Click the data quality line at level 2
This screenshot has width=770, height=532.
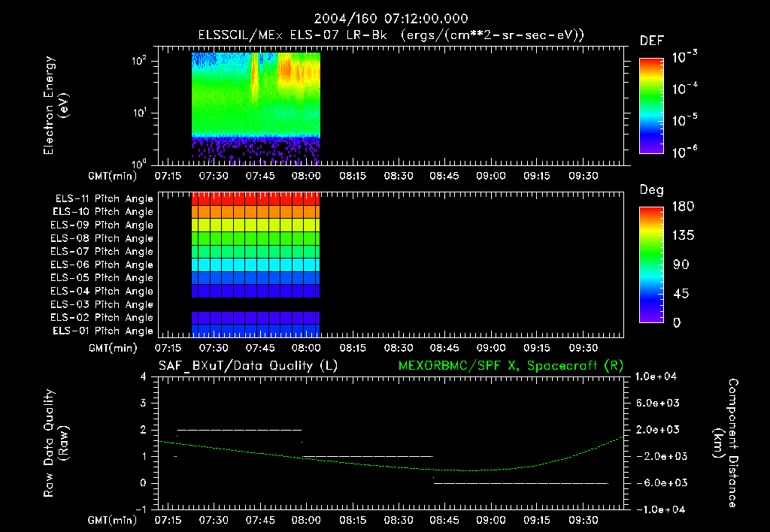[x=240, y=430]
